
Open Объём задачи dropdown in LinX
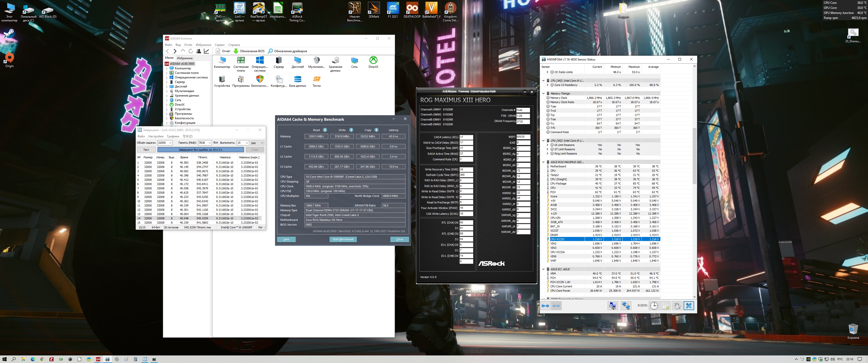(170, 143)
